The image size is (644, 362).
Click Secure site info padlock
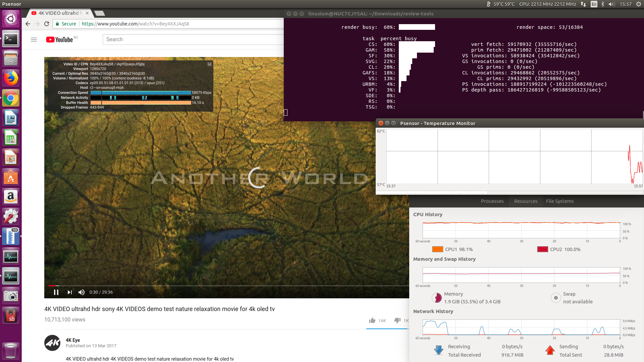pyautogui.click(x=58, y=24)
